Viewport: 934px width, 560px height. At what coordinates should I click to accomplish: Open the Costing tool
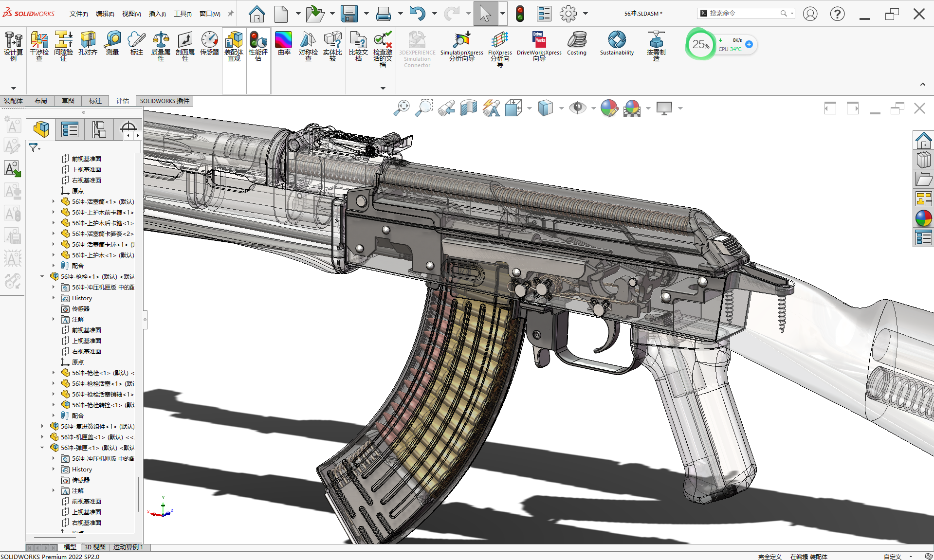(577, 43)
